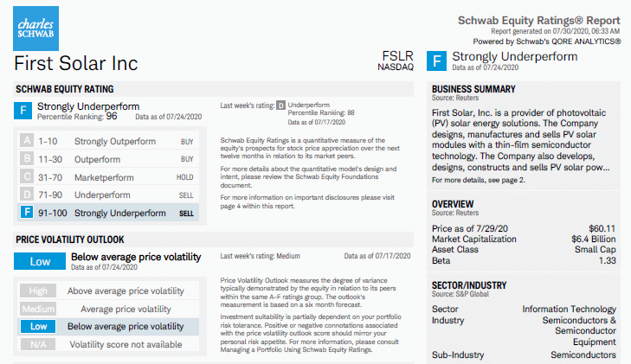The height and width of the screenshot is (364, 631).
Task: Click the 'Percentile Ranking: 88' text
Action: tap(321, 113)
